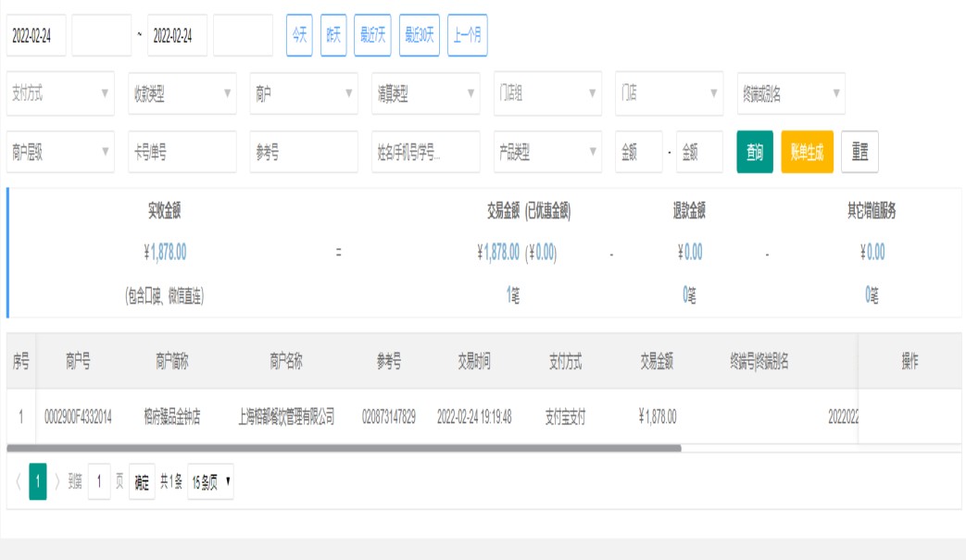The width and height of the screenshot is (966, 560).
Task: Select the 昨天 (yesterday) quick filter
Action: (x=333, y=35)
